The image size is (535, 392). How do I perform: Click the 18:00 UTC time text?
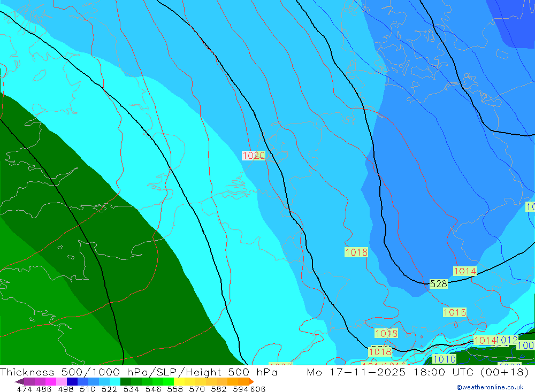click(445, 372)
